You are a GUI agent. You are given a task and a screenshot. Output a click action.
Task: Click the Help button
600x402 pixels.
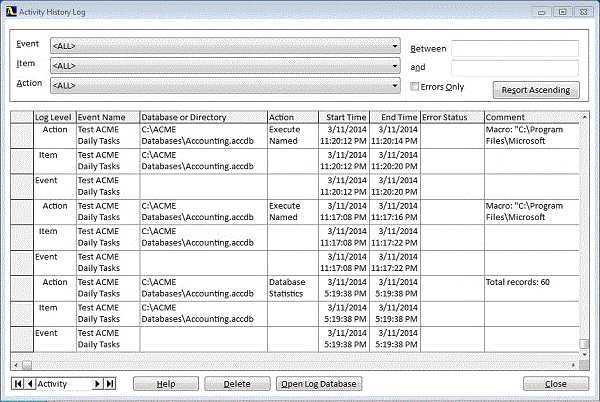click(x=166, y=384)
